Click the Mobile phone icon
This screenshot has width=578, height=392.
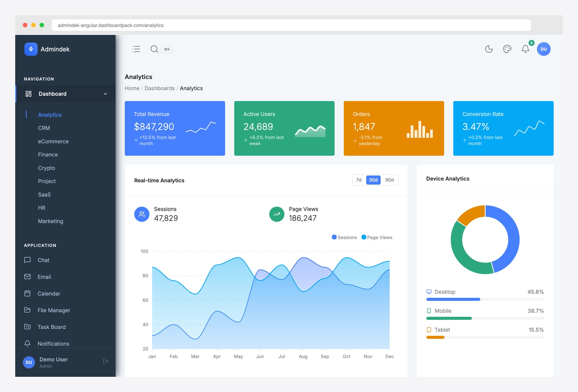click(x=429, y=311)
